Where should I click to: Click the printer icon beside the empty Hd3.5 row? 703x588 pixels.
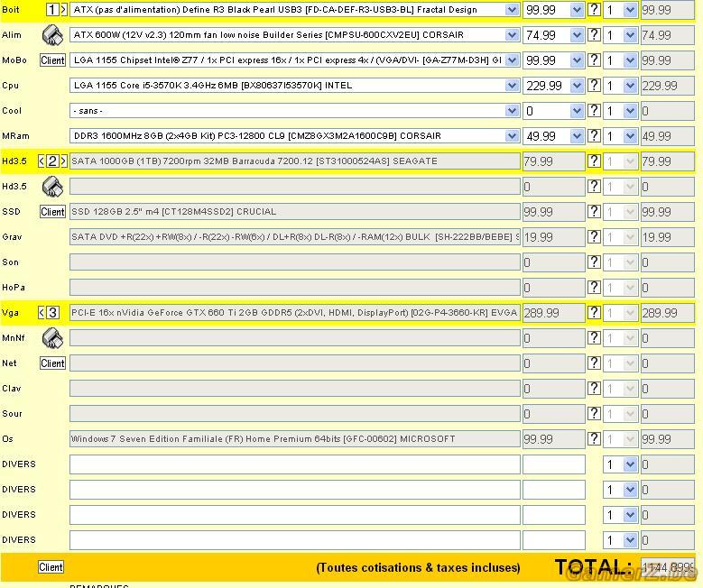[x=52, y=187]
